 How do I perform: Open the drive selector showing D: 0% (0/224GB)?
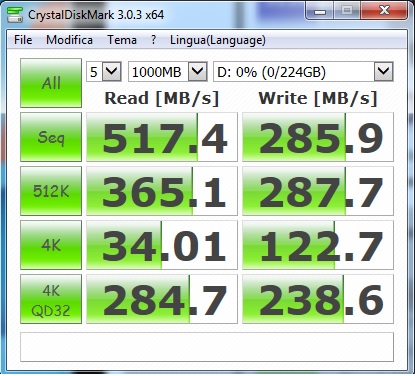303,72
